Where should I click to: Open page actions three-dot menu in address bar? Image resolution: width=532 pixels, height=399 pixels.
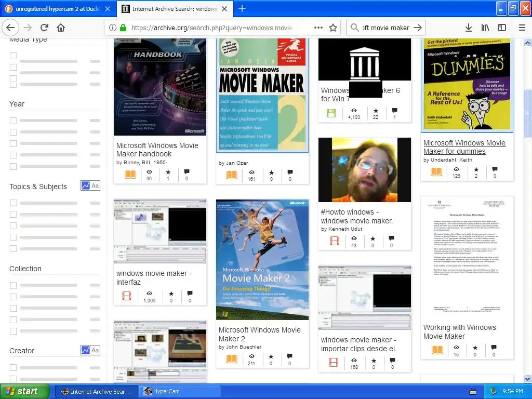pyautogui.click(x=318, y=28)
